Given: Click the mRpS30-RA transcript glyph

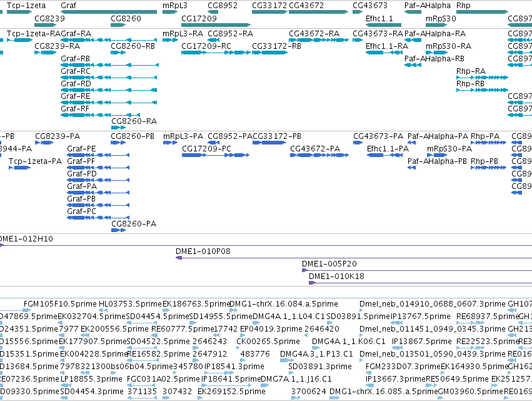Looking at the screenshot, I should coord(436,53).
